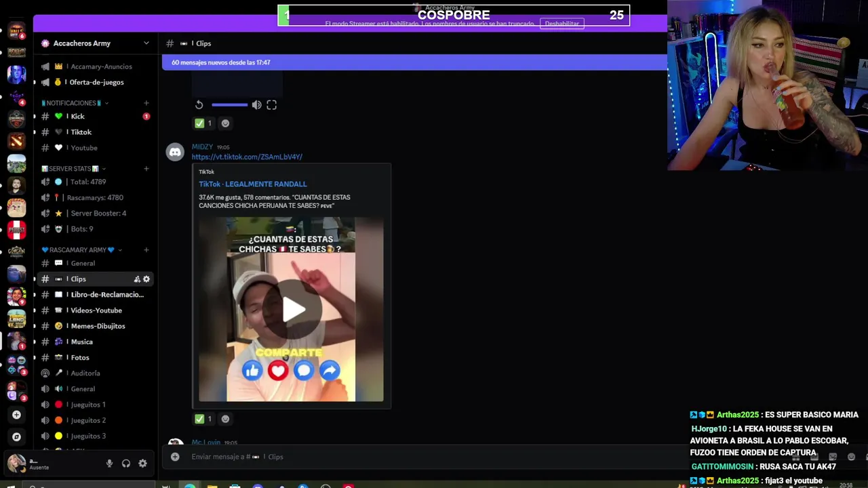The height and width of the screenshot is (488, 868).
Task: Click the plus attach button in message bar
Action: 175,457
